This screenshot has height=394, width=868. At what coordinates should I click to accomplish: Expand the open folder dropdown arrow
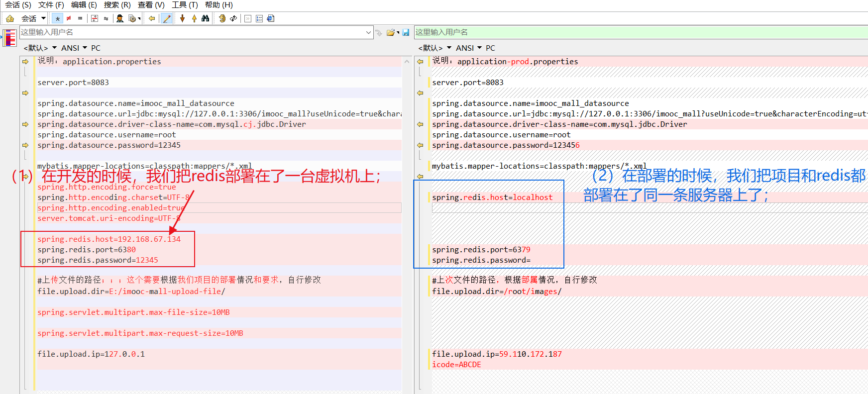398,33
